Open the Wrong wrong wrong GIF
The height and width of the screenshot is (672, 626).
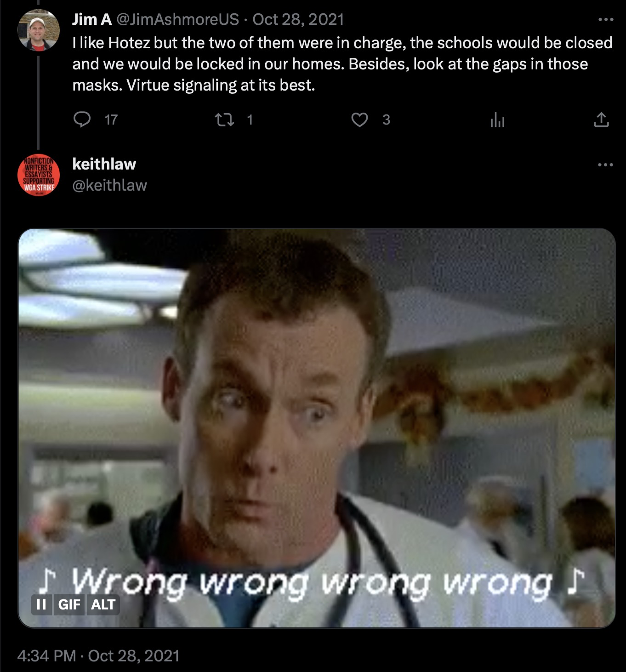[x=317, y=428]
